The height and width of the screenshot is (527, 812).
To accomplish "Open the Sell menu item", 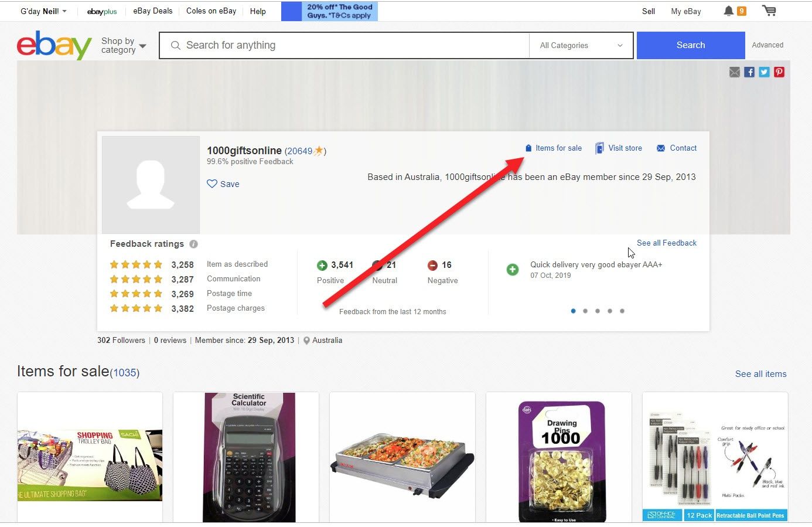I will click(x=649, y=11).
